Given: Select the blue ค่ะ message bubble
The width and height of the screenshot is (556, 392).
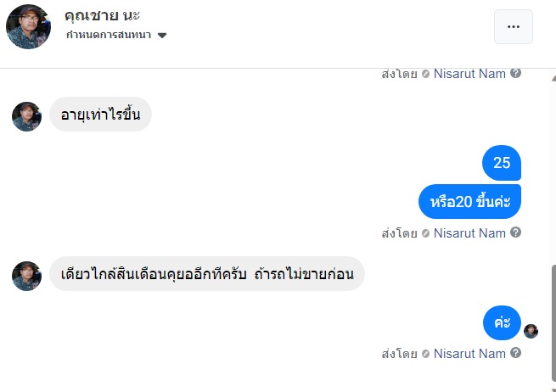Looking at the screenshot, I should click(x=502, y=323).
